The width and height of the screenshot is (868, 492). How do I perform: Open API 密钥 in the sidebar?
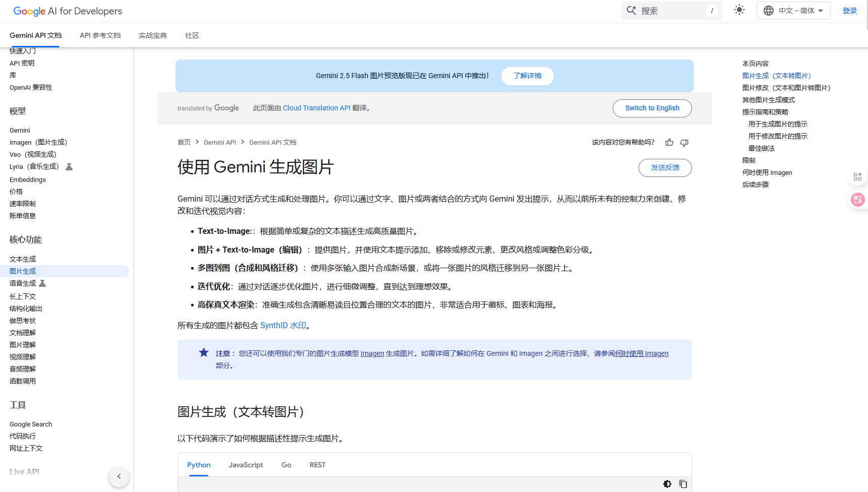[22, 63]
